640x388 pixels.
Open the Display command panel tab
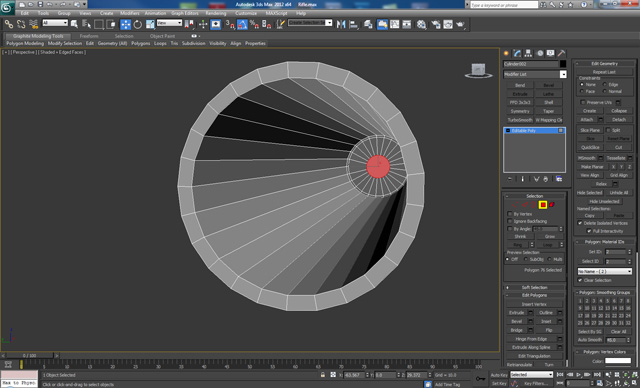pos(551,53)
